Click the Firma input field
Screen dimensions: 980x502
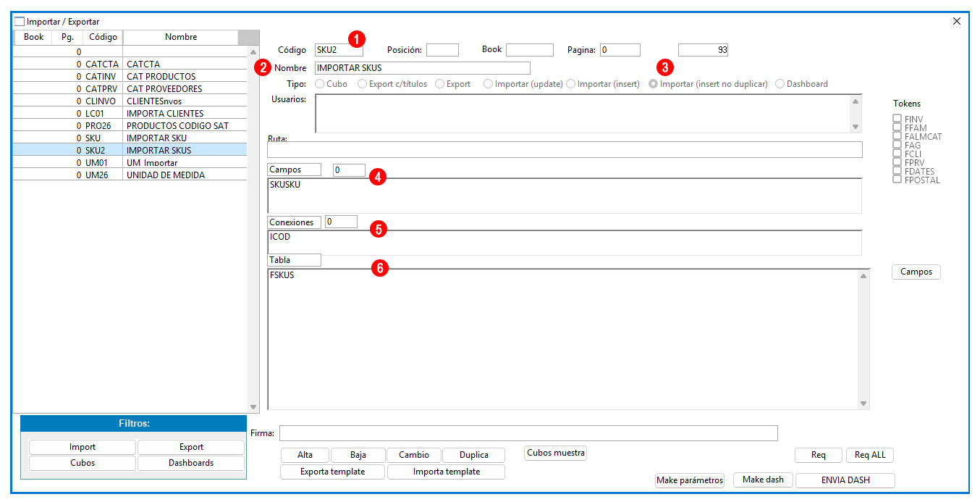[528, 433]
